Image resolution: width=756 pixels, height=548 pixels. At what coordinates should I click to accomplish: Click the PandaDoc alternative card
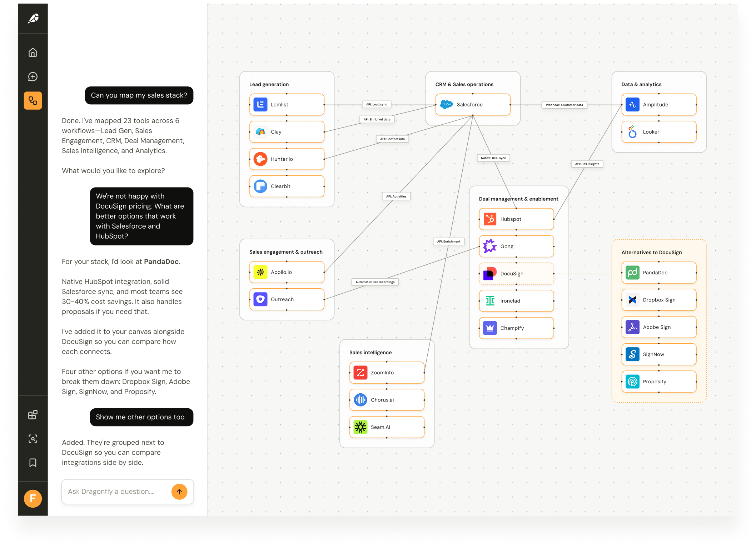click(659, 273)
